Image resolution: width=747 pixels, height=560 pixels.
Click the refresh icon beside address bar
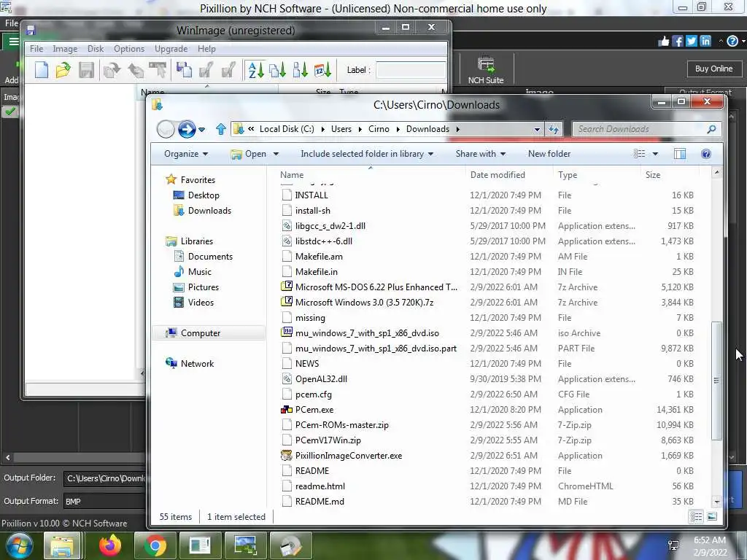pyautogui.click(x=553, y=129)
